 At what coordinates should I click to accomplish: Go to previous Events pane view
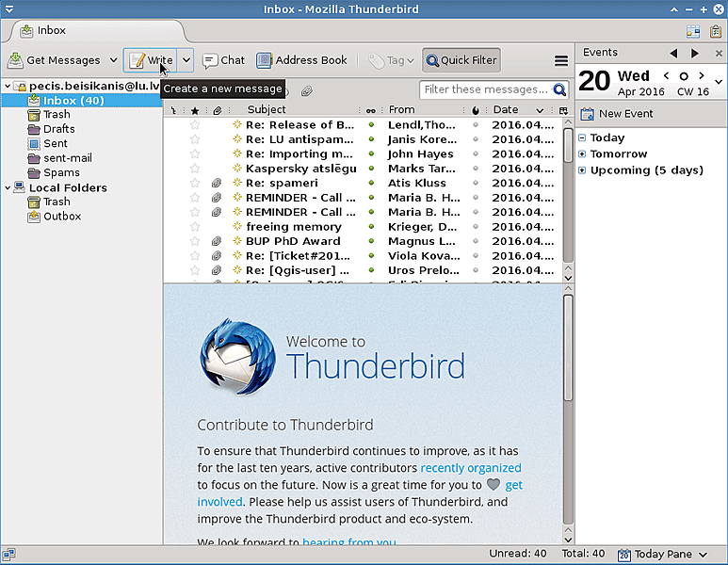(673, 53)
